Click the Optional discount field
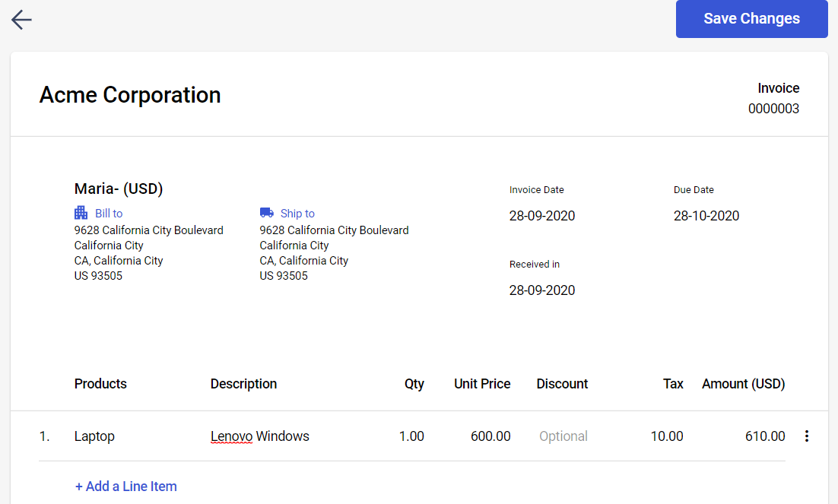The image size is (838, 504). (x=563, y=436)
